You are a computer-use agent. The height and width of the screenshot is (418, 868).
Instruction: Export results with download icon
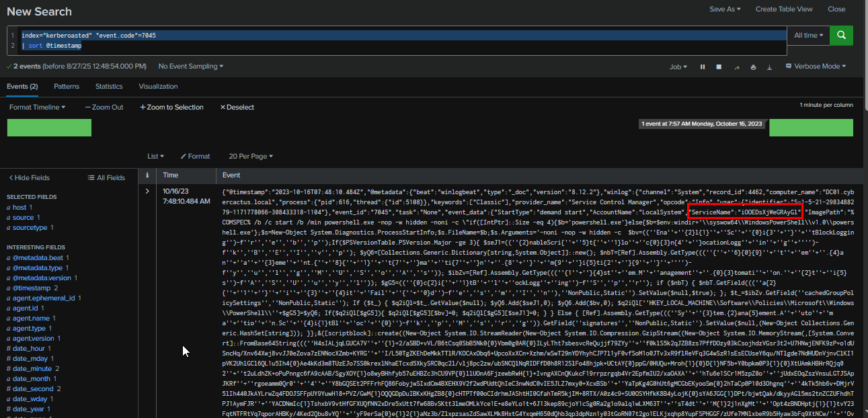[x=770, y=67]
